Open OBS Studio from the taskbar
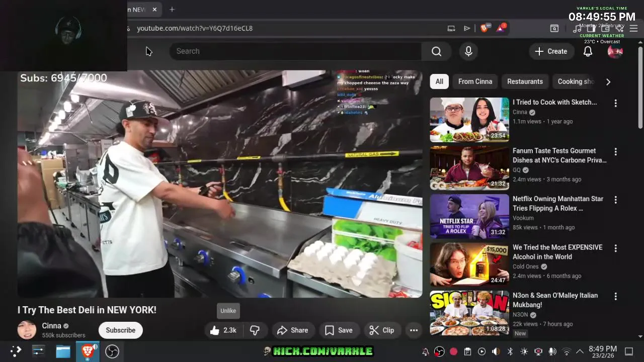Screen dimensions: 644x362 (x=112, y=351)
